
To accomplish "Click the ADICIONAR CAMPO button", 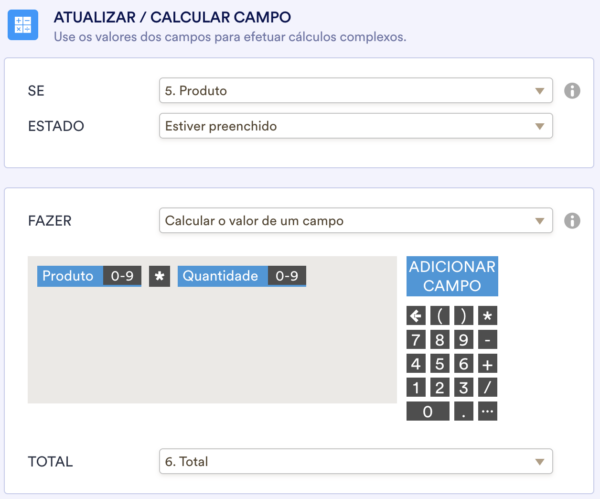I will (x=452, y=276).
